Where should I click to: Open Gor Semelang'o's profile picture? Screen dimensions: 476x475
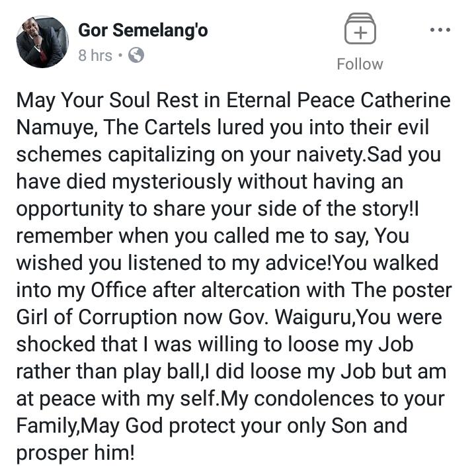(42, 42)
